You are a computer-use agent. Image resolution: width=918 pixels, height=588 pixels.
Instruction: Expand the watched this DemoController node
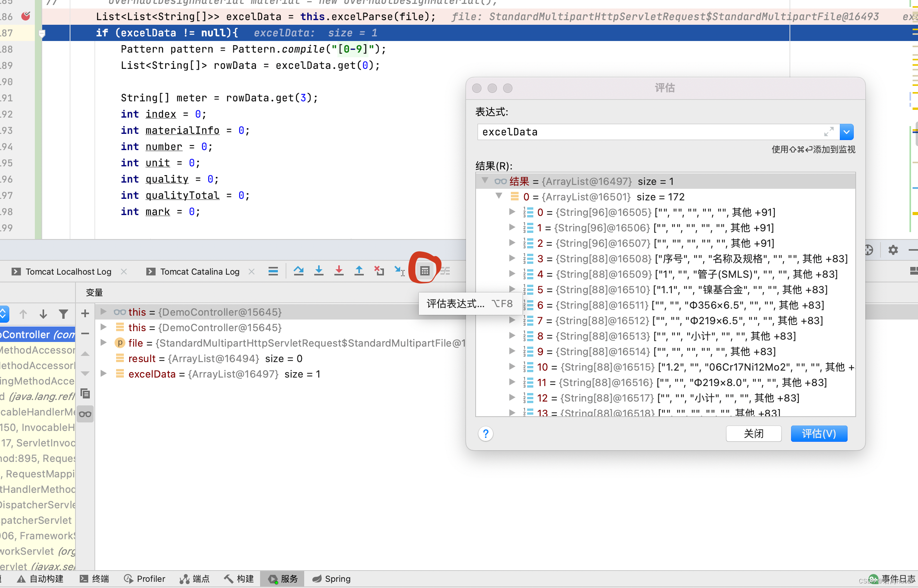tap(103, 311)
